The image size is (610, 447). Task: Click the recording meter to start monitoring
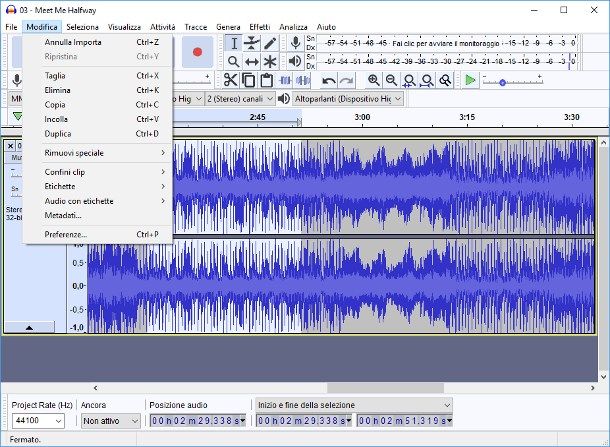coord(446,43)
